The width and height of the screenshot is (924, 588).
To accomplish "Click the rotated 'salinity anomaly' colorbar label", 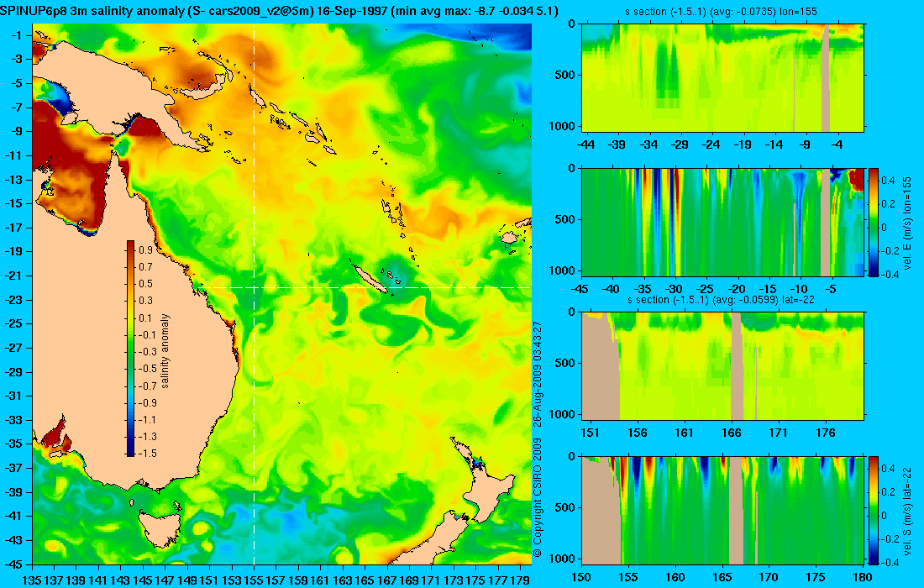I will point(165,350).
